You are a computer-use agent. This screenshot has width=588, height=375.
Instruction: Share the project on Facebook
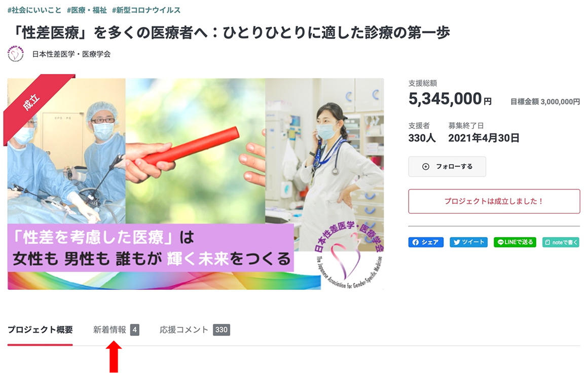426,242
